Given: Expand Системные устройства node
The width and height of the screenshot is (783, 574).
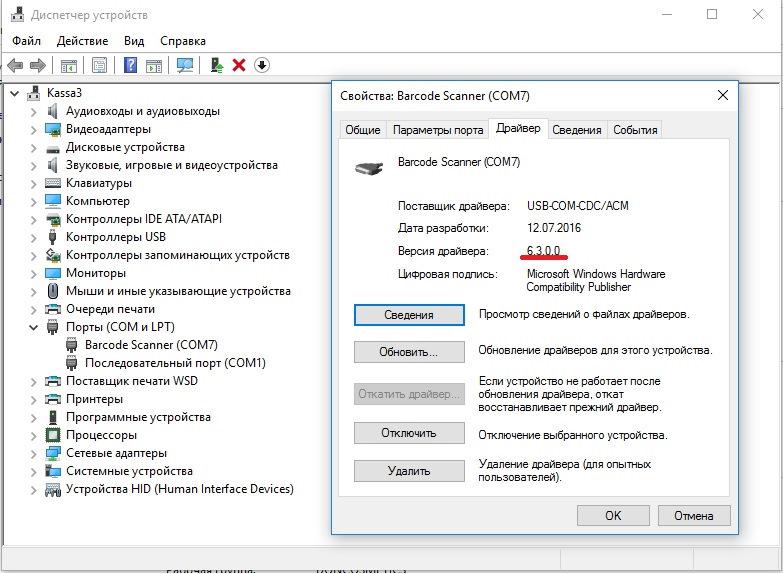Looking at the screenshot, I should coord(33,471).
